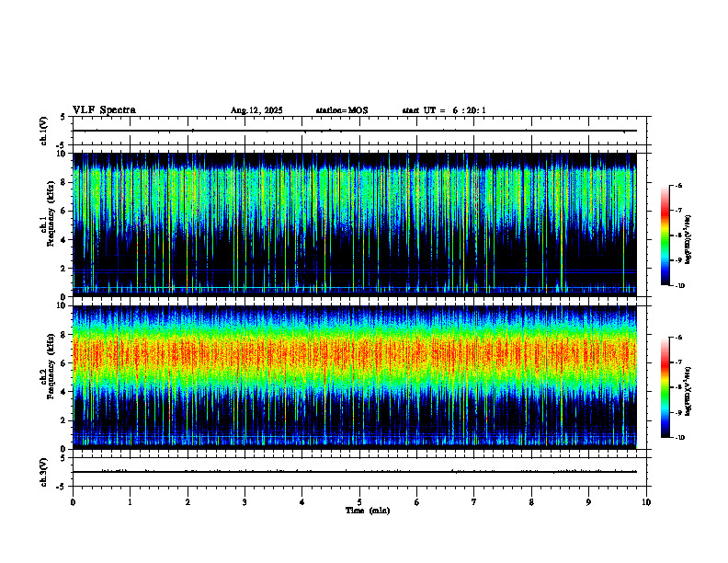Click the ch.3 voltage waveform trace
Viewport: 728px width, 563px height.
pos(355,472)
